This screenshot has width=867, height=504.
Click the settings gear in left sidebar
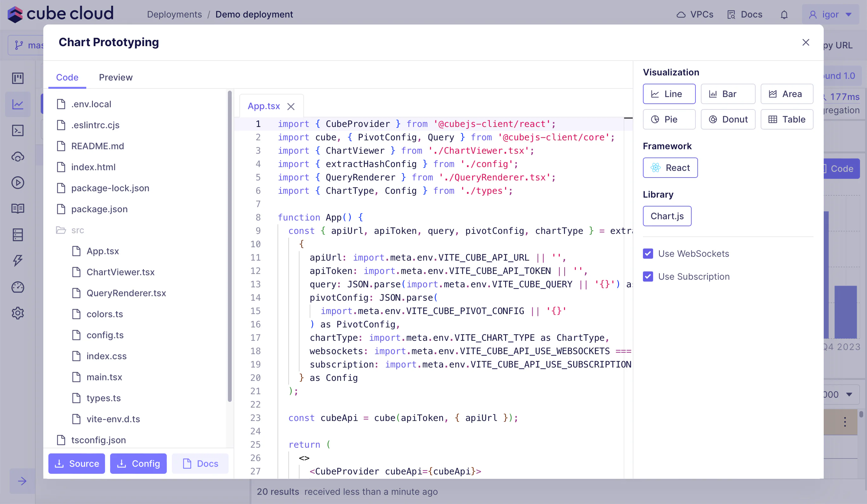coord(18,313)
